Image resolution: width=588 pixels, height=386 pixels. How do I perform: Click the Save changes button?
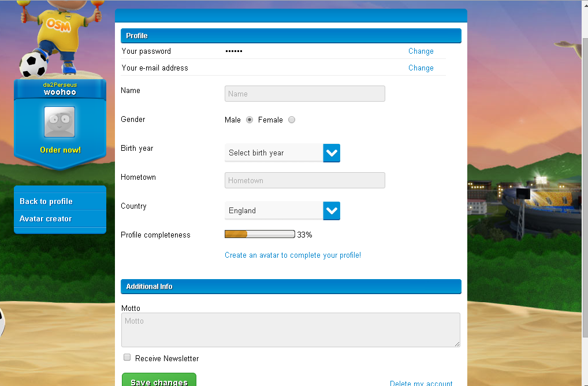(159, 380)
